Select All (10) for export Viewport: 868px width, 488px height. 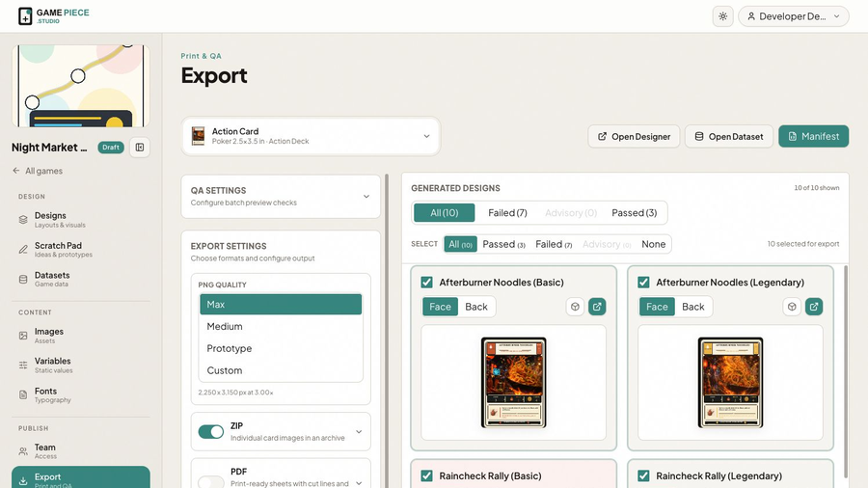point(460,244)
